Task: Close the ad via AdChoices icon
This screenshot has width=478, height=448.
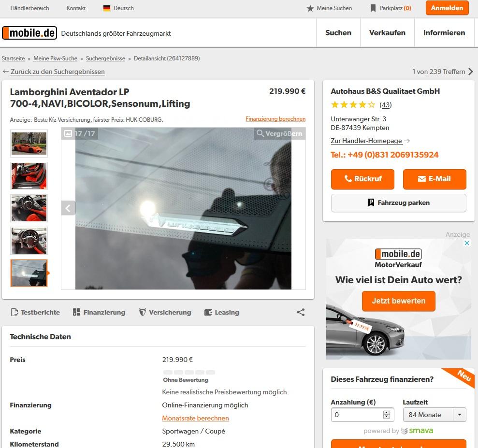Action: pyautogui.click(x=467, y=243)
